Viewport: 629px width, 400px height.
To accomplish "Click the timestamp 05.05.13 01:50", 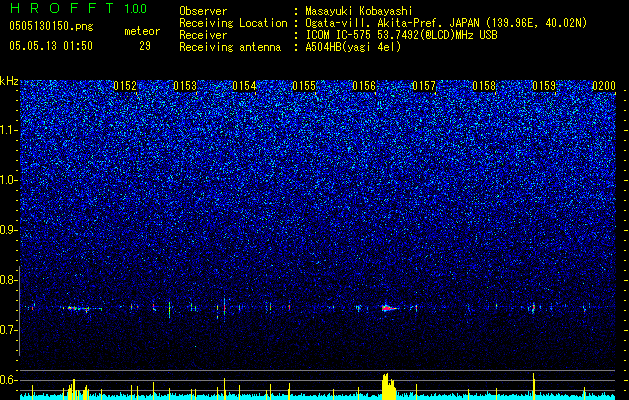I will coord(51,46).
